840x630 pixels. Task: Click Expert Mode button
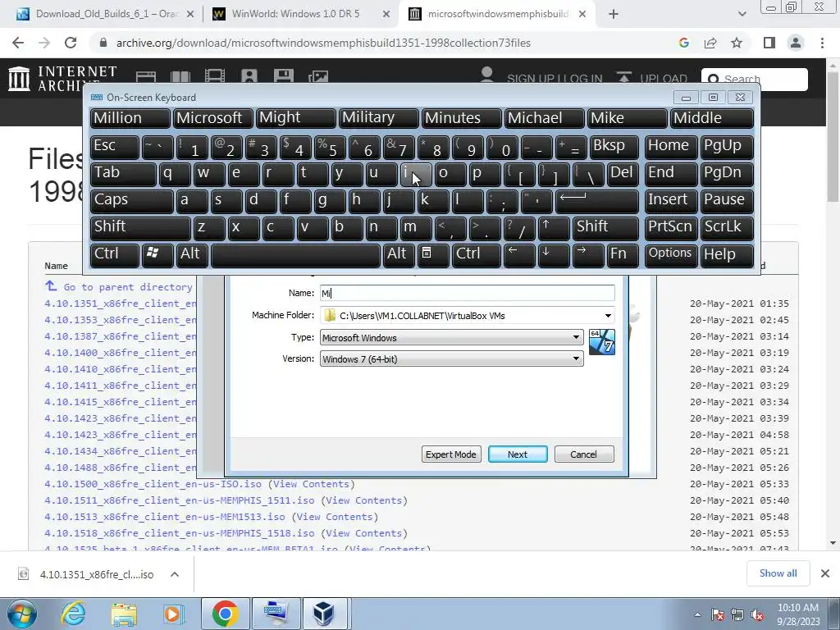coord(451,454)
